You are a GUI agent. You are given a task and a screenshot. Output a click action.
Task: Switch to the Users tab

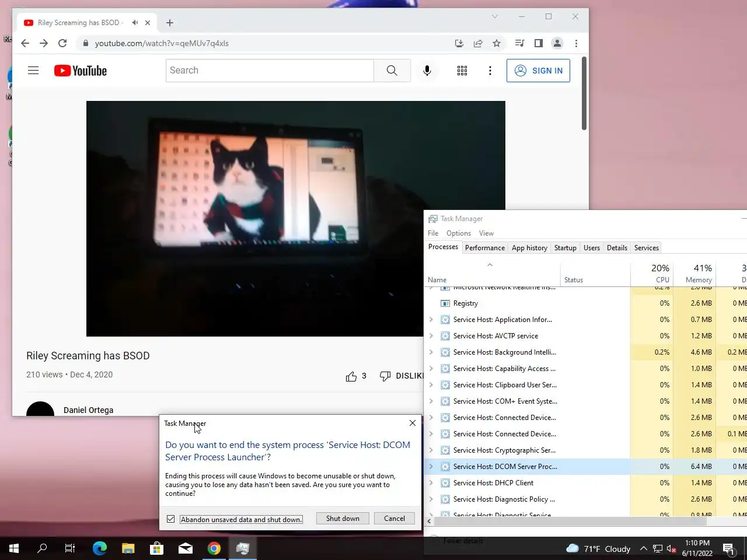click(592, 248)
